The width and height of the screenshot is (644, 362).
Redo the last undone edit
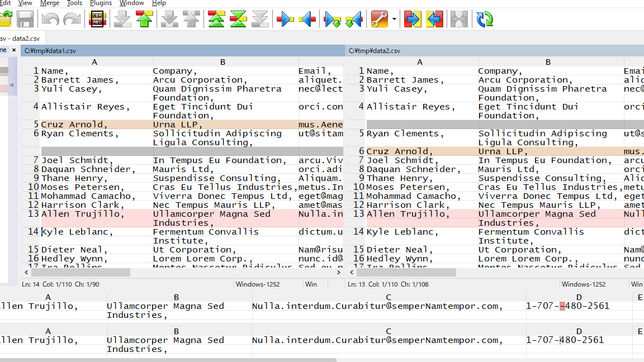coord(72,20)
